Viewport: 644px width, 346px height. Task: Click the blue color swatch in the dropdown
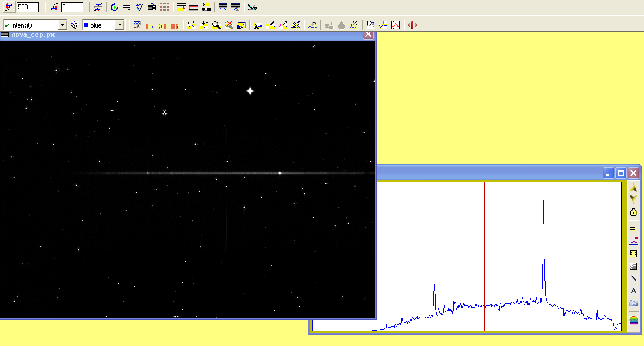(87, 25)
